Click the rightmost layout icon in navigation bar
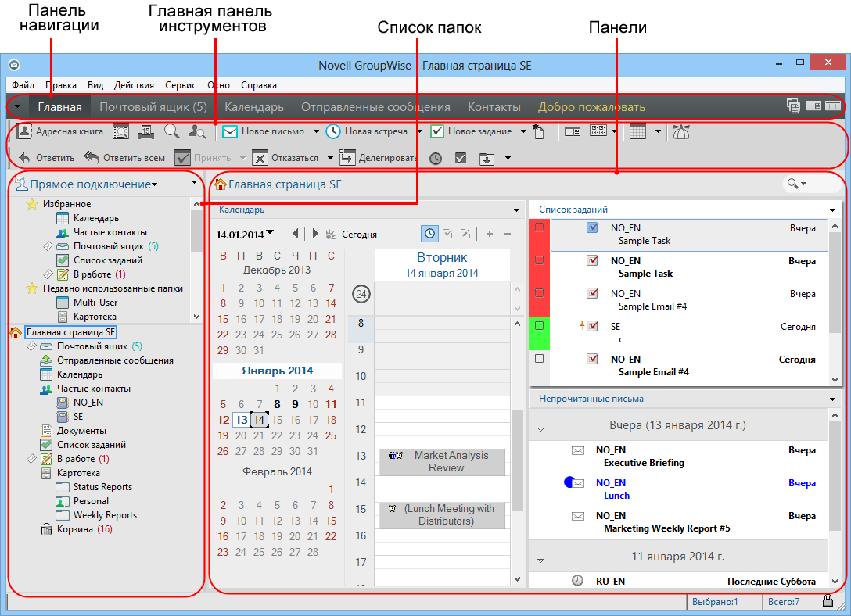The height and width of the screenshot is (616, 851). 832,106
